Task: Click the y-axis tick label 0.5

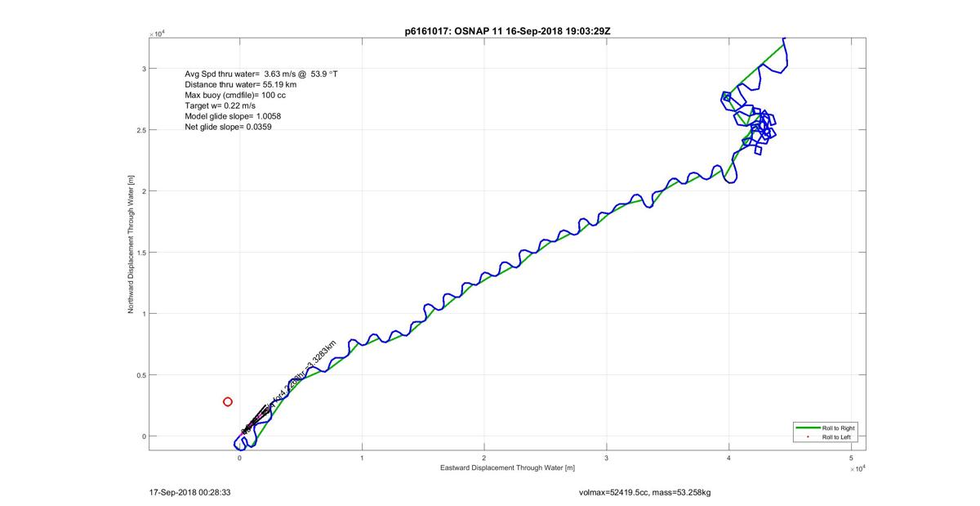Action: [140, 375]
